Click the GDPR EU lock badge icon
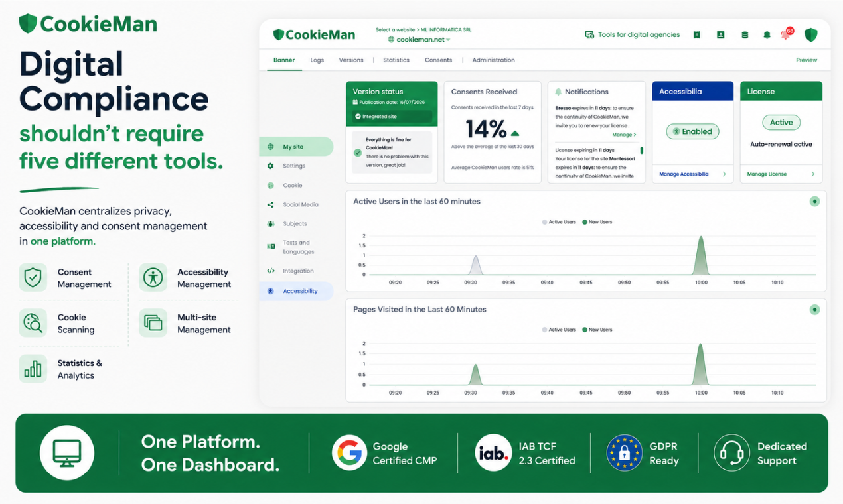 624,453
